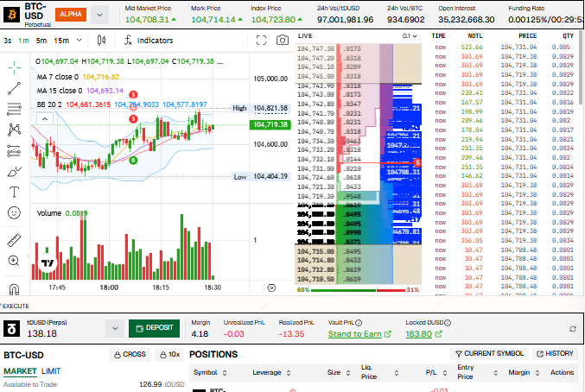Click the 104,747.30 order book ask row
585x392 pixels.
coord(358,48)
